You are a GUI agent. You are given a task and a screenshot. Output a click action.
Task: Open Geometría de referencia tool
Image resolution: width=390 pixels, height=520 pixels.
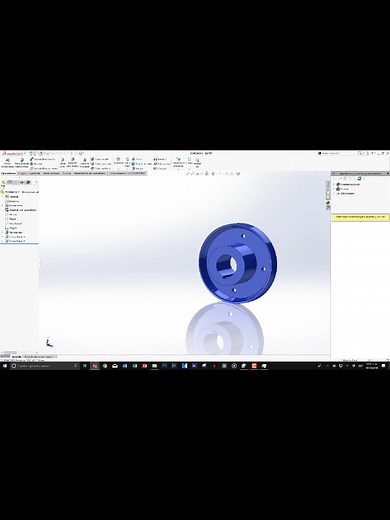[178, 162]
